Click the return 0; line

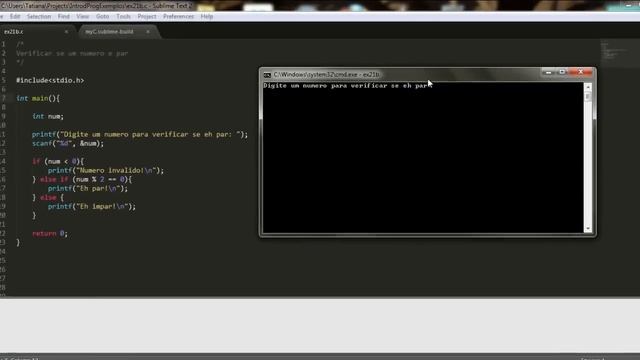[x=50, y=233]
